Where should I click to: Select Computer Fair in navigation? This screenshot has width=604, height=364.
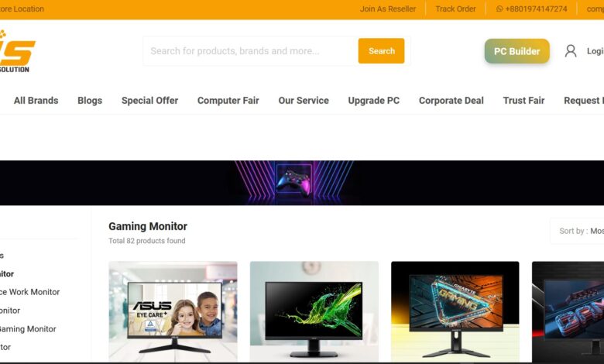pos(228,101)
